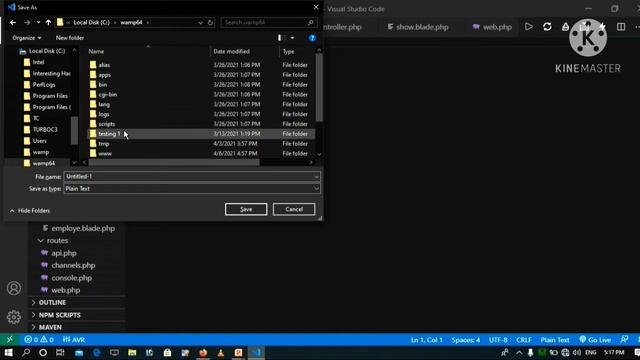Open recent locations dropdown arrow

point(38,22)
